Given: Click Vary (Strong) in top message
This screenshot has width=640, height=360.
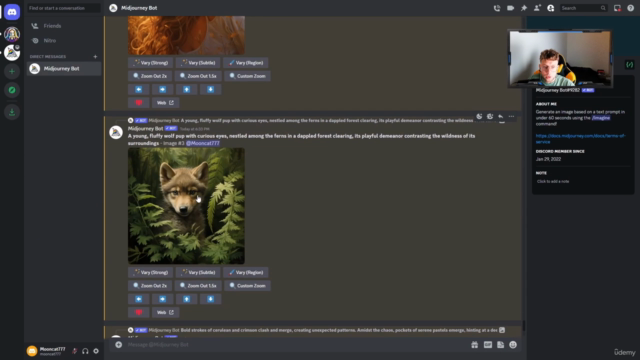Looking at the screenshot, I should [151, 62].
